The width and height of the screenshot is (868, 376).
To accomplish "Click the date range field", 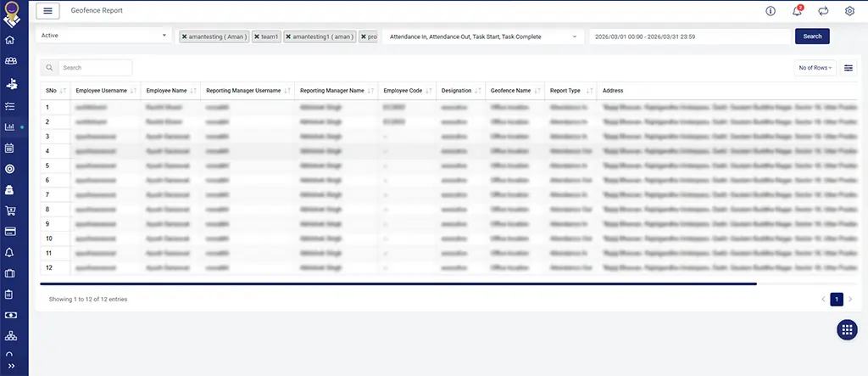I will click(x=690, y=36).
